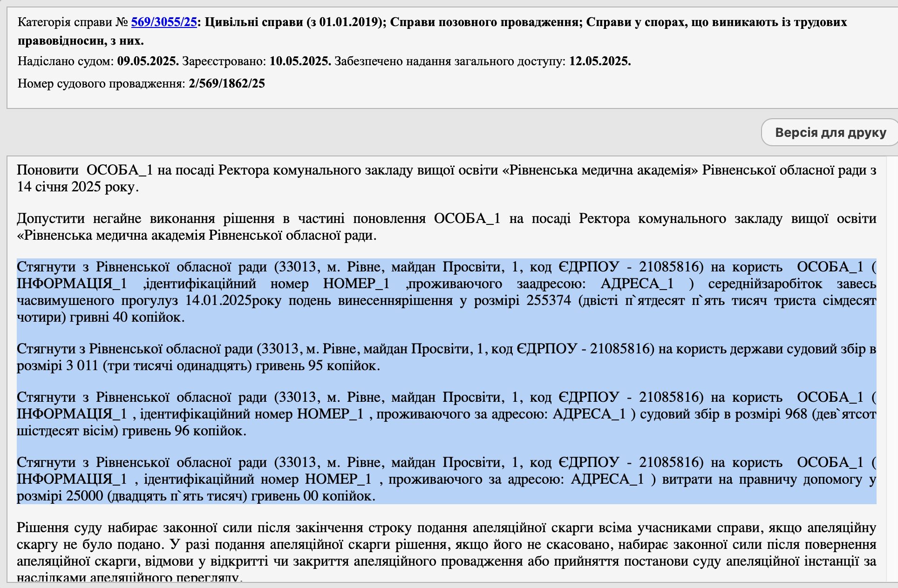Click the sent date 09.05.2025
Viewport: 898px width, 588px height.
pos(148,61)
